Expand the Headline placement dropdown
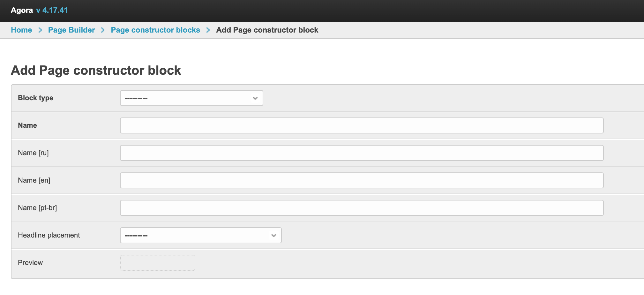Image resolution: width=644 pixels, height=295 pixels. [201, 235]
